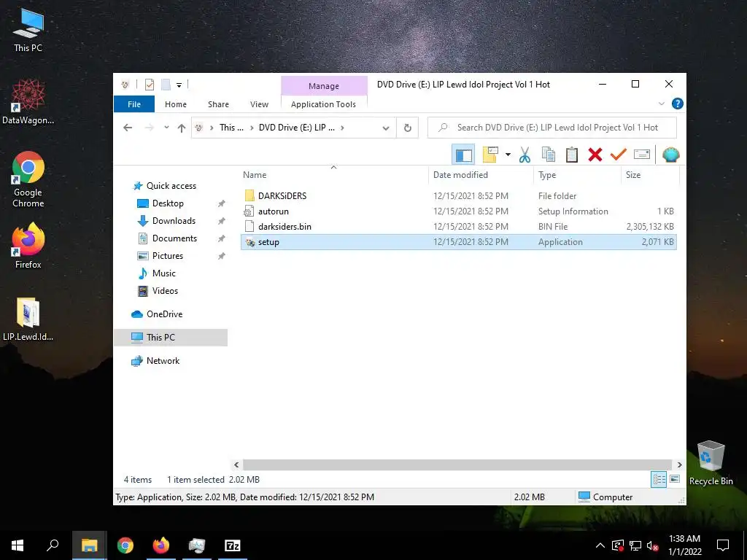
Task: Open Documents in navigation pane
Action: [x=174, y=238]
